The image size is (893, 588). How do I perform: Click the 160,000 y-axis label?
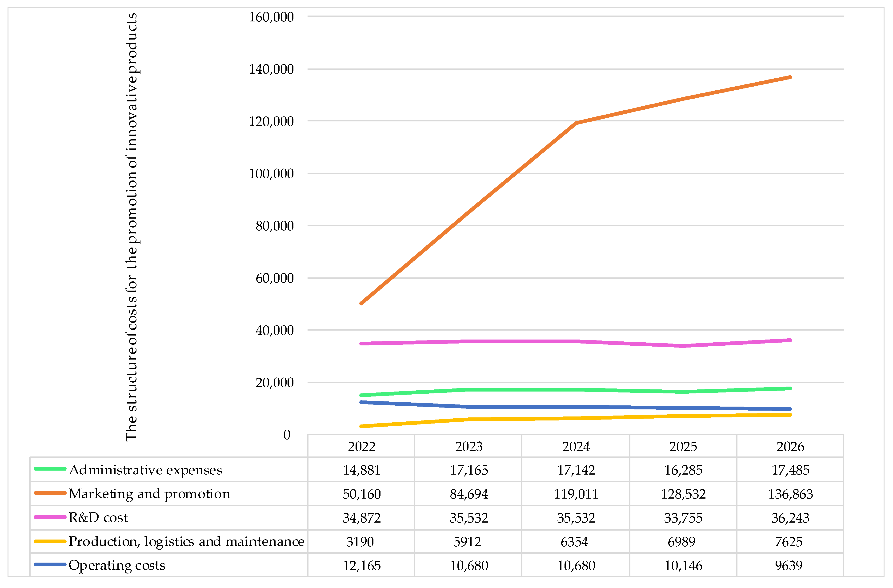tap(271, 17)
